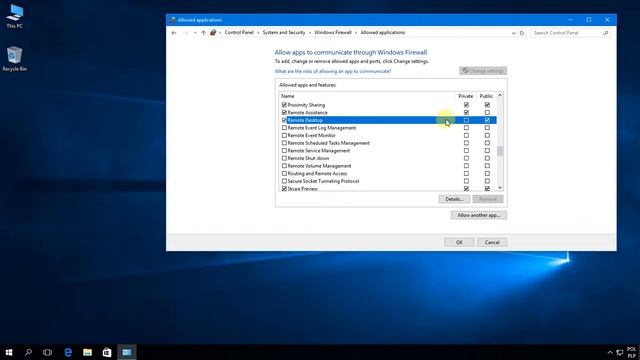Enable Remote Desktop Private checkbox

tap(466, 120)
